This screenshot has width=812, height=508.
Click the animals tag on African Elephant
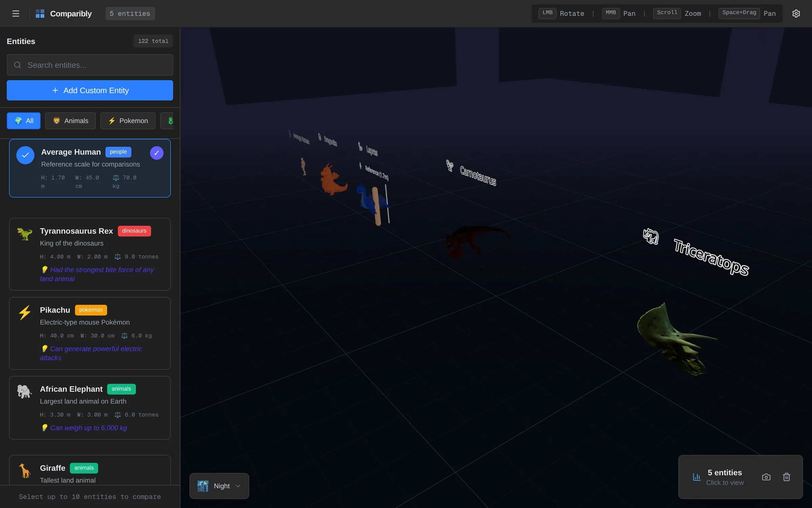tap(121, 389)
